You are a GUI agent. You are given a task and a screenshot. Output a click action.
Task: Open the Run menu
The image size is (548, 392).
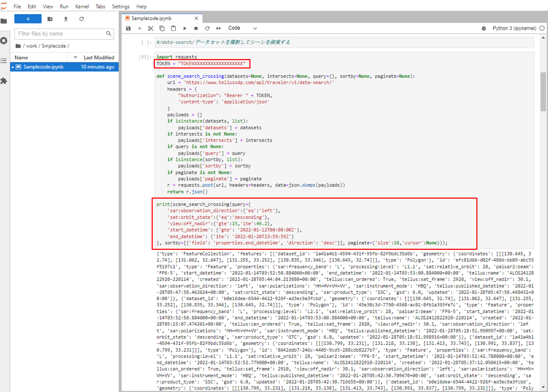[64, 6]
